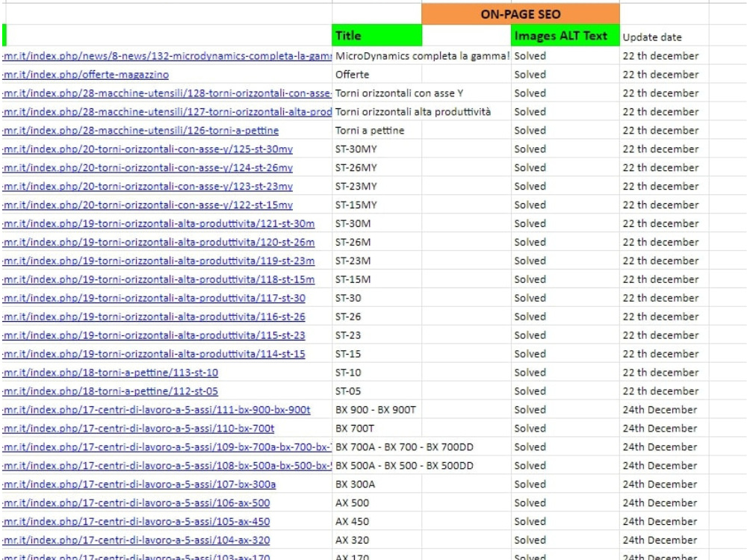Viewport: 747px width, 560px height.
Task: Select the 'ST-30' title cell
Action: coord(376,298)
